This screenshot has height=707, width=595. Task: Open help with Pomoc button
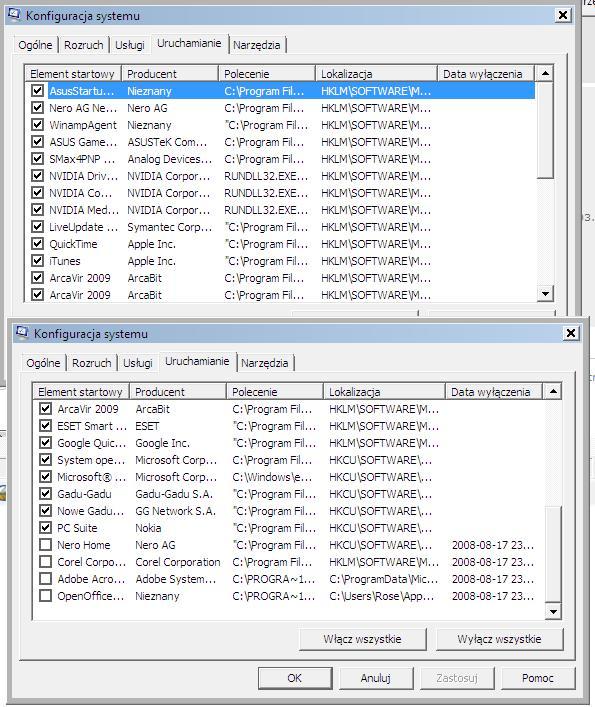point(538,678)
